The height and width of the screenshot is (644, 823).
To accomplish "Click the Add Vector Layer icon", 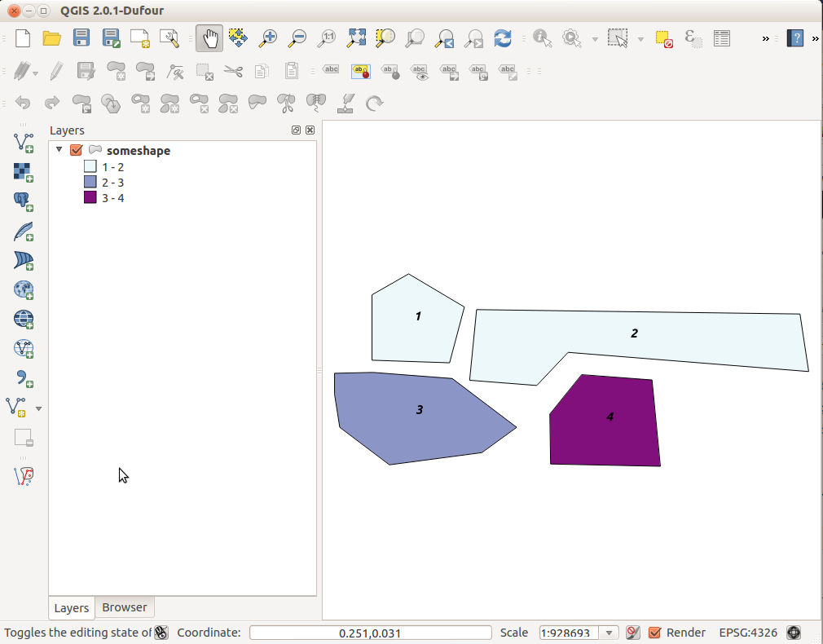I will tap(24, 142).
